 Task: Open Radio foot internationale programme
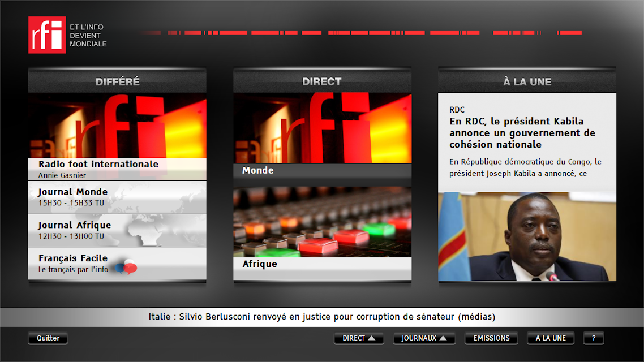pyautogui.click(x=117, y=169)
